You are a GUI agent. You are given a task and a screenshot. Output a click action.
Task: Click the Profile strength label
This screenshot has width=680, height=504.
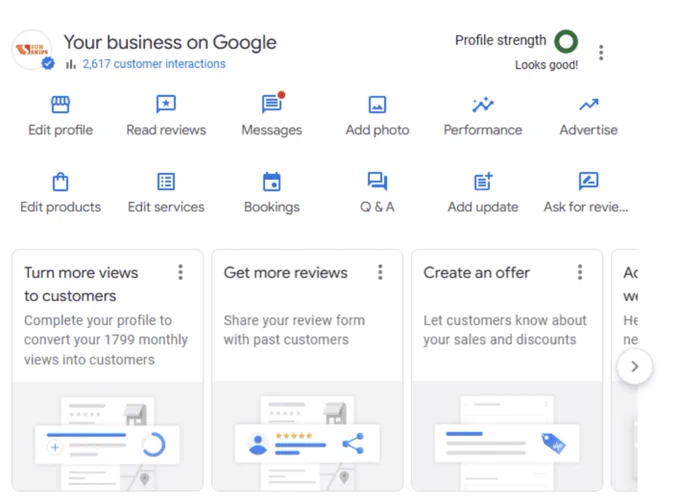(500, 40)
